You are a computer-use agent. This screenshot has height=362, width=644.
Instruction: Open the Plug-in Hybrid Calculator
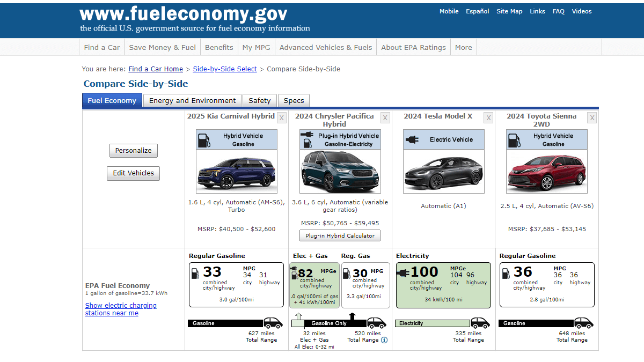point(340,236)
